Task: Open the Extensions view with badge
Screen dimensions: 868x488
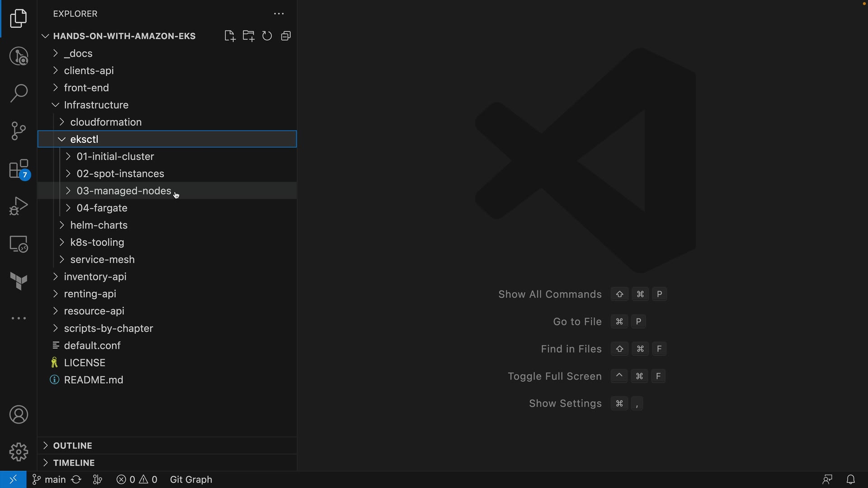Action: [19, 169]
